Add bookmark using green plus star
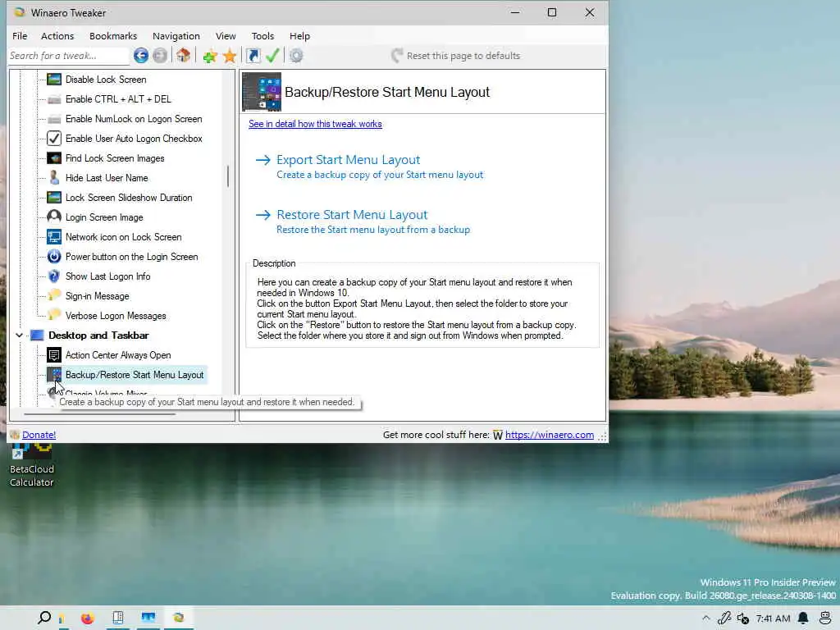840x630 pixels. [209, 56]
